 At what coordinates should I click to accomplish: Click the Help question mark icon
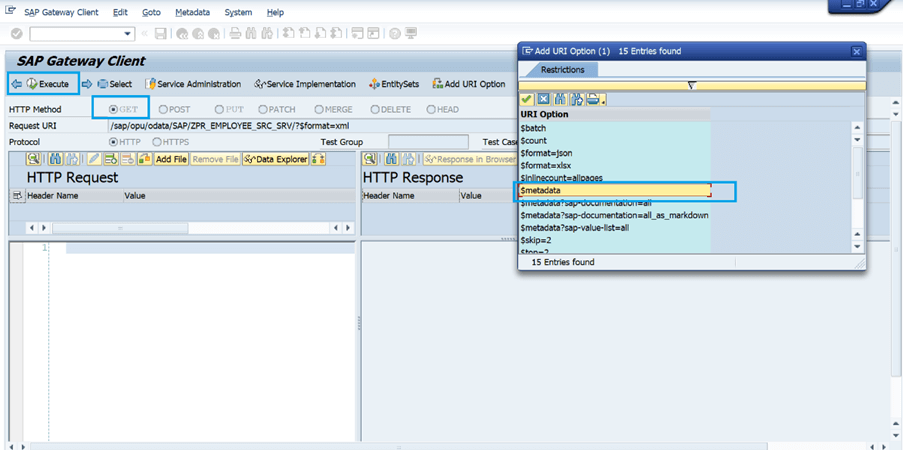[394, 33]
